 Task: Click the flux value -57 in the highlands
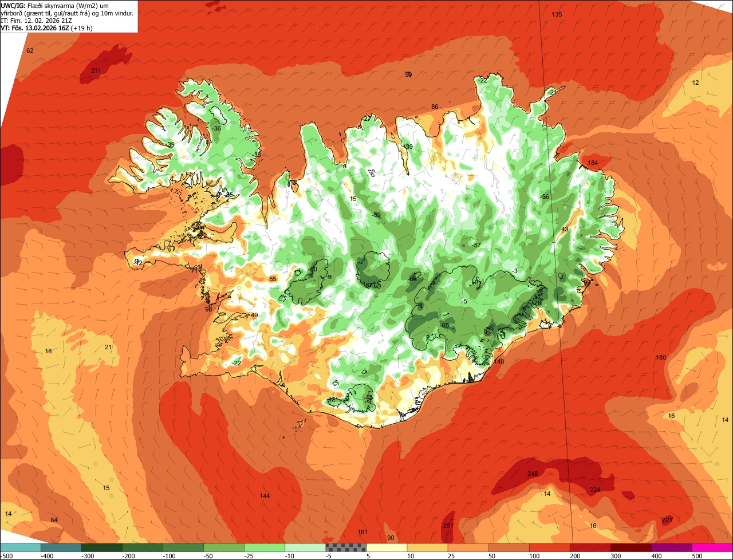[476, 245]
